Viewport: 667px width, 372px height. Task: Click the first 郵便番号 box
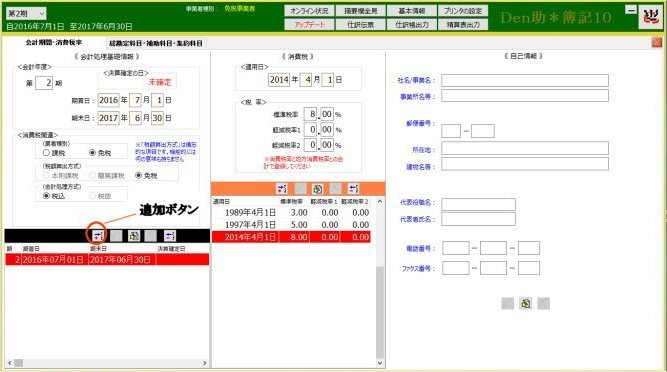pos(451,131)
